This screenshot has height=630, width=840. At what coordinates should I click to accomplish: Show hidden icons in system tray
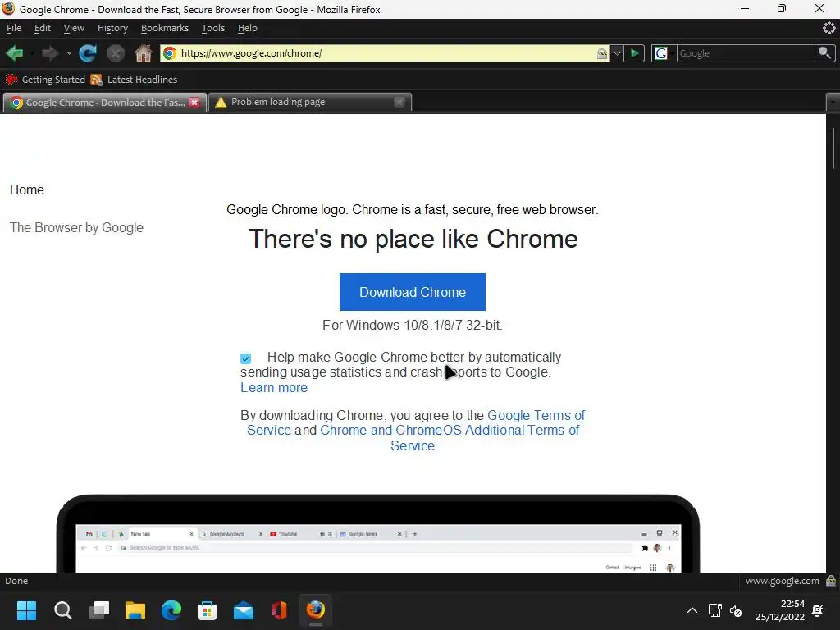[x=692, y=610]
